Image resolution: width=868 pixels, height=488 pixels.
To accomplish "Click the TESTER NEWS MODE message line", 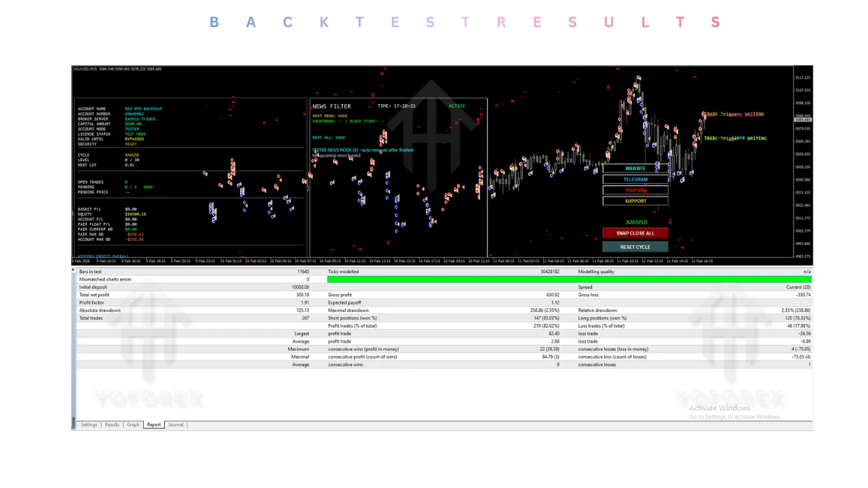I will click(x=363, y=150).
